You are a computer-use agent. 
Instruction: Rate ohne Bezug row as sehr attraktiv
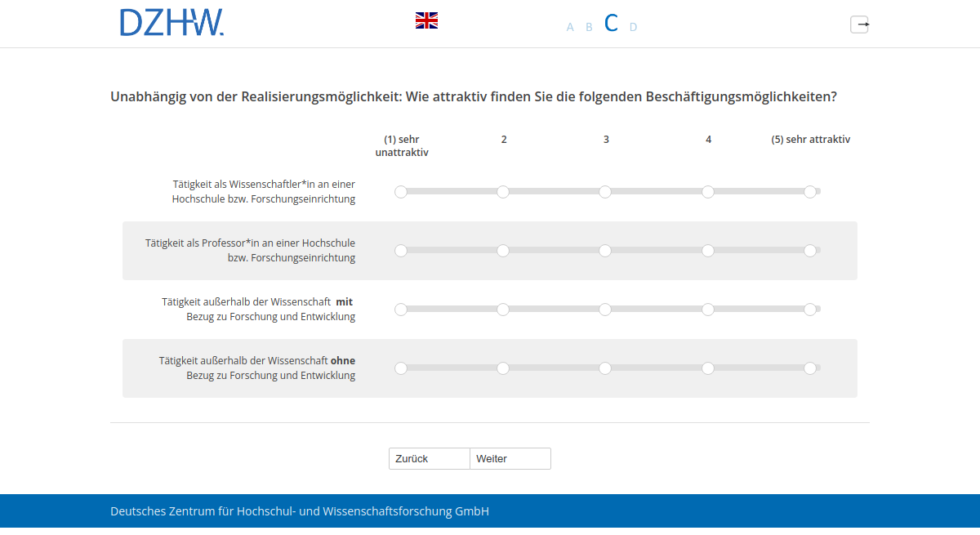tap(810, 368)
